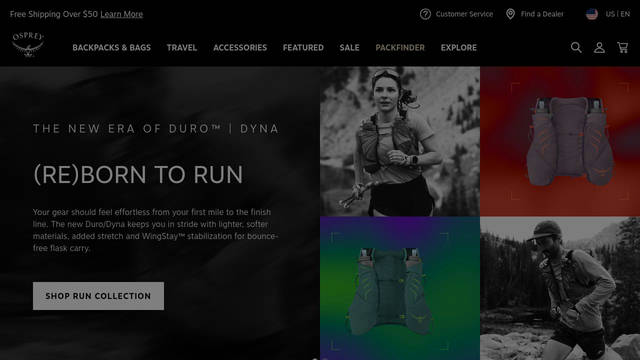The image size is (640, 360).
Task: Open the Find a Dealer link
Action: (x=542, y=14)
